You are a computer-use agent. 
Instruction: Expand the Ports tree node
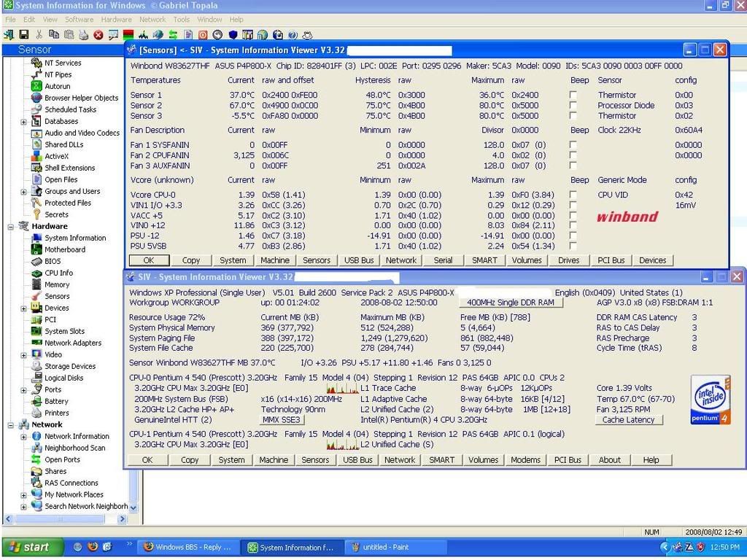pos(23,390)
